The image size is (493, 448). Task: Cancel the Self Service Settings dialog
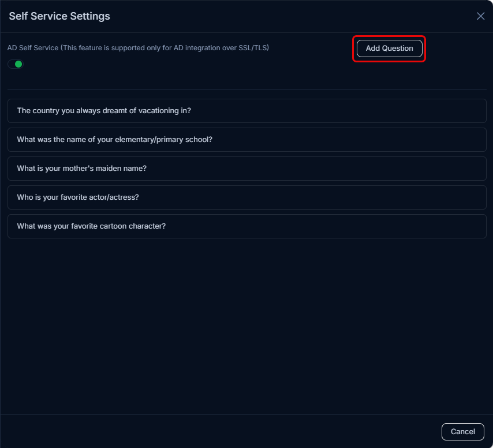click(x=462, y=431)
